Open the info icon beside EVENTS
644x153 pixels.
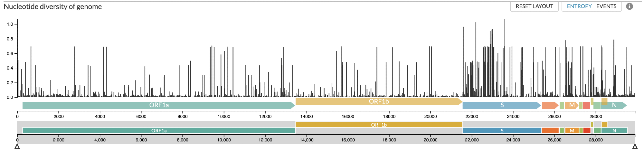630,6
